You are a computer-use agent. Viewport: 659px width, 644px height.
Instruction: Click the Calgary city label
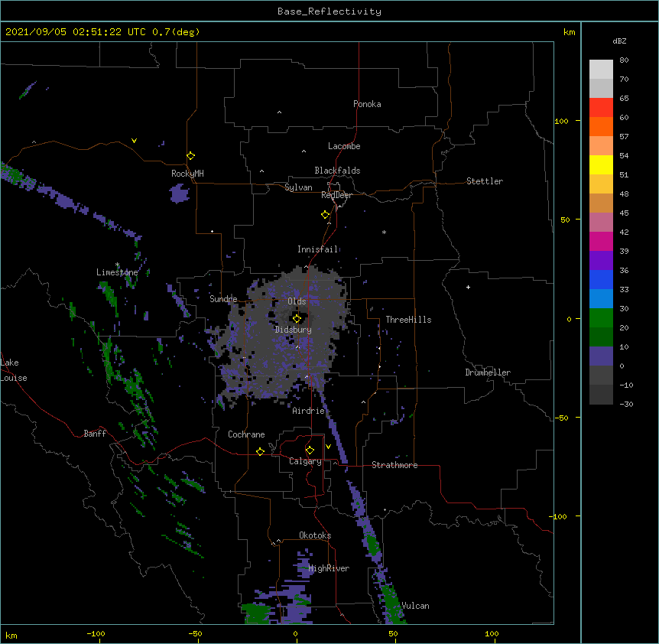tap(305, 461)
